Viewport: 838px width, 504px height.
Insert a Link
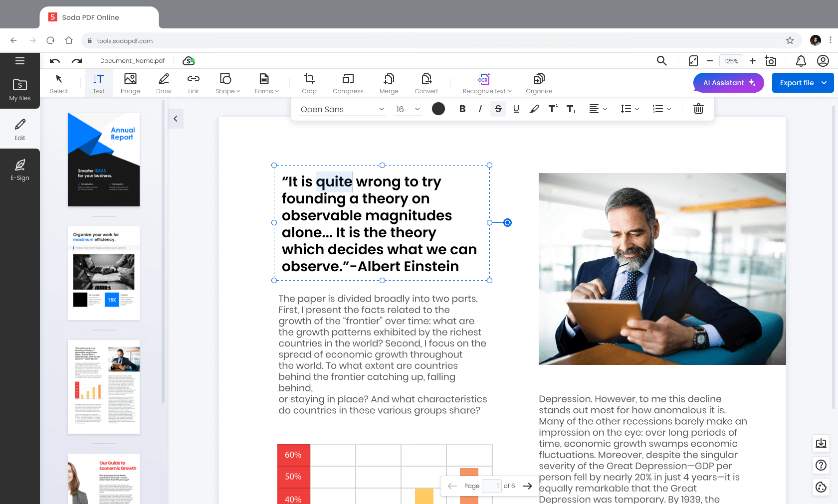point(193,83)
